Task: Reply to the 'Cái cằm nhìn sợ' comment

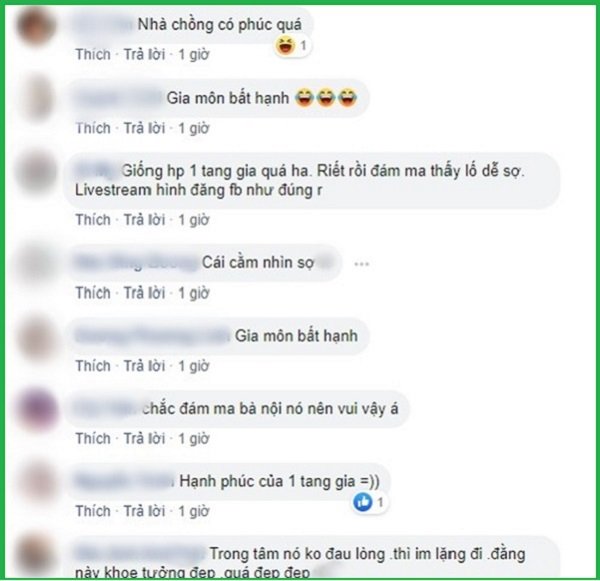Action: 144,293
